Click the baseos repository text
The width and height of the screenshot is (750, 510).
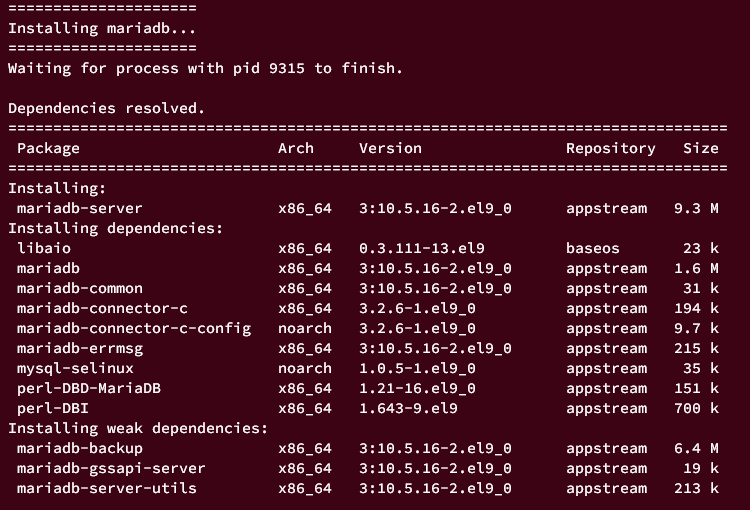(593, 248)
